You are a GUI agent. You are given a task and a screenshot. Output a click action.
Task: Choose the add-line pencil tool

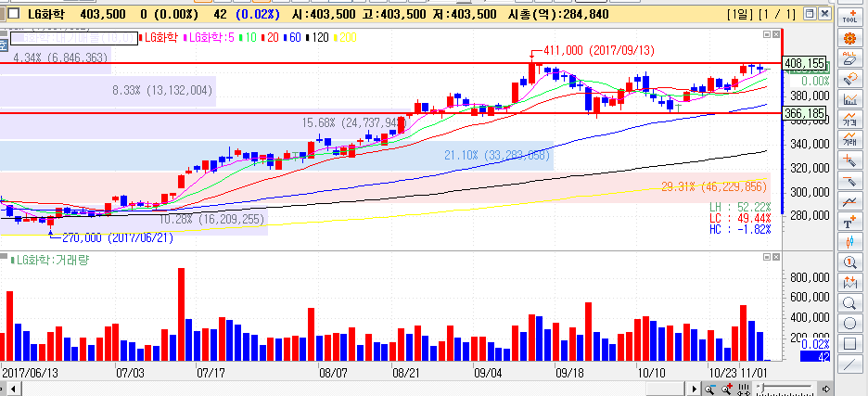click(849, 160)
